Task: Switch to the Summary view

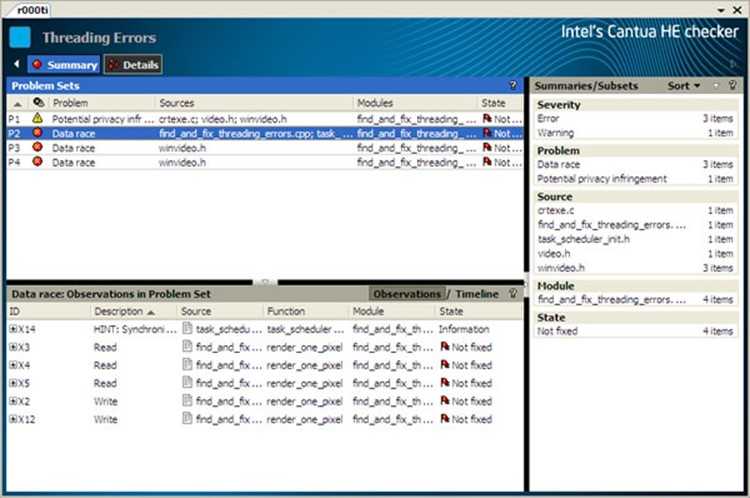Action: click(64, 65)
